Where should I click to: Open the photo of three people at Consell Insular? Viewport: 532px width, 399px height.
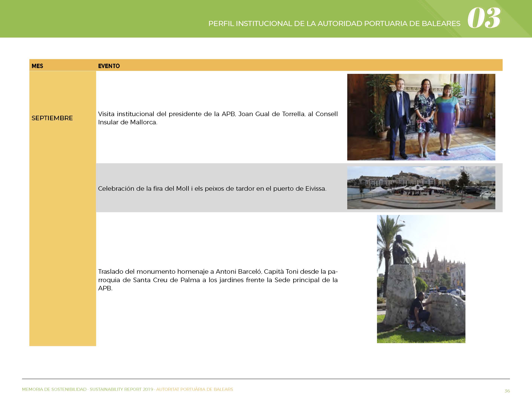pyautogui.click(x=421, y=117)
